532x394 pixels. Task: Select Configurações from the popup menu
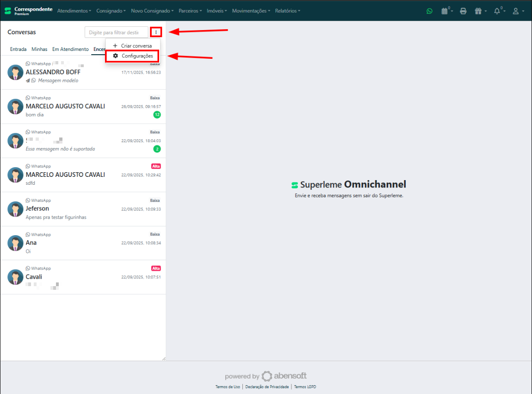click(x=133, y=56)
